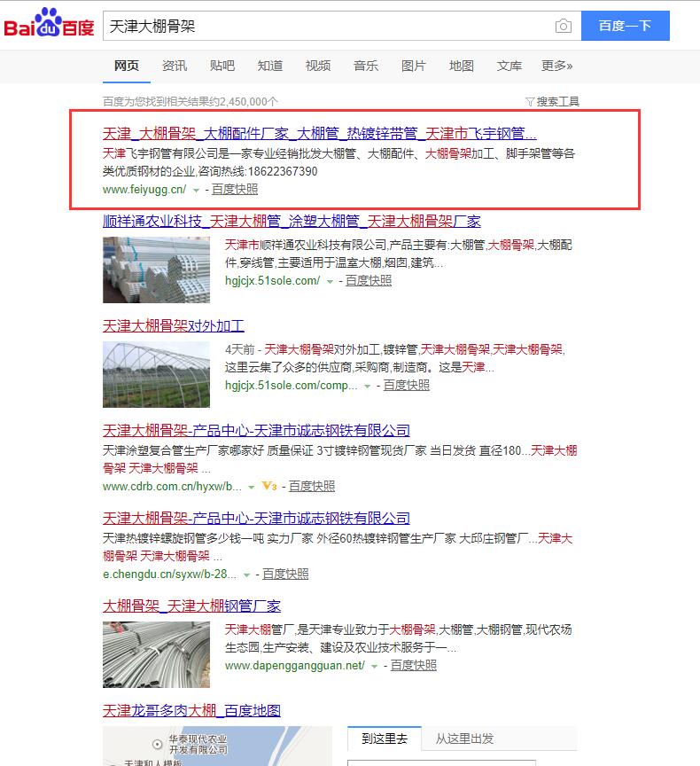700x766 pixels.
Task: Open 诚志钢铁 result above e.chengdu.cn URL
Action: coord(256,518)
